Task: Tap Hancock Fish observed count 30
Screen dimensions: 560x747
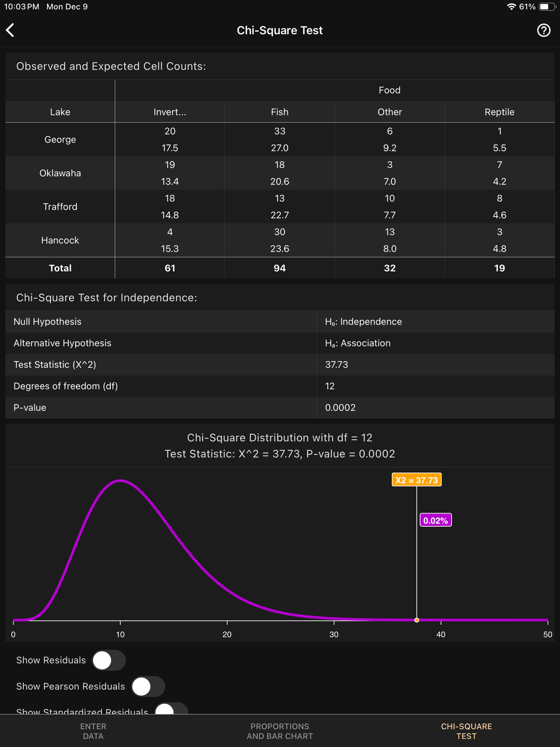Action: (280, 232)
